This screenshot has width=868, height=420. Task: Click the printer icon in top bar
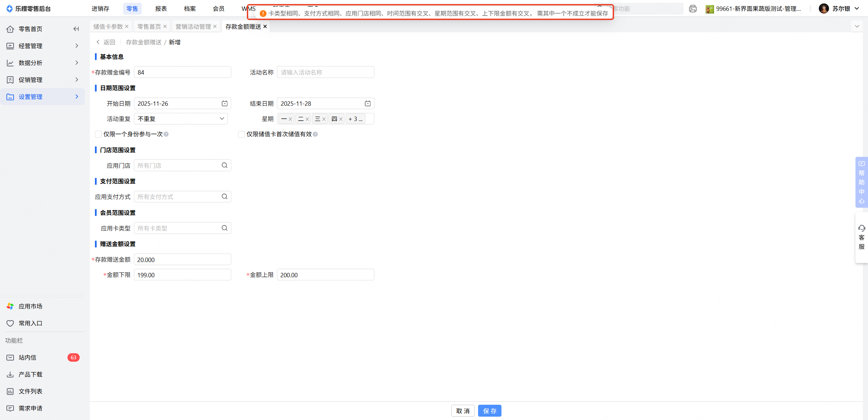click(x=693, y=9)
